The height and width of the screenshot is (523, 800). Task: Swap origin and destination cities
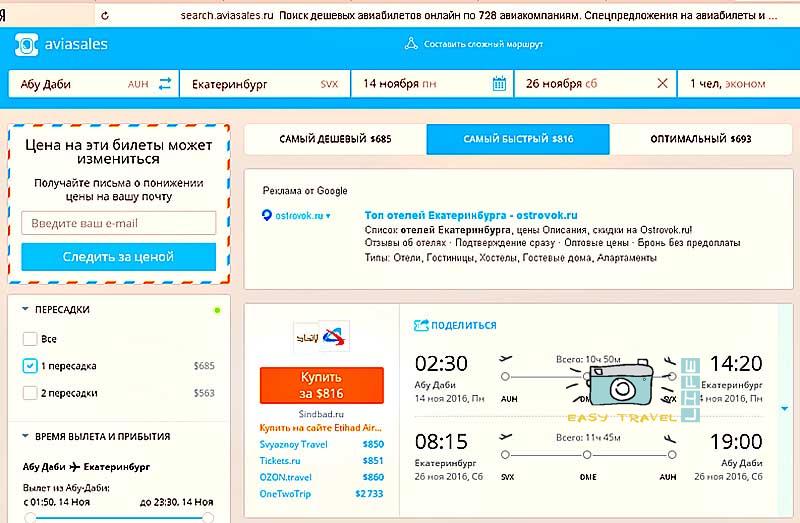pos(165,84)
